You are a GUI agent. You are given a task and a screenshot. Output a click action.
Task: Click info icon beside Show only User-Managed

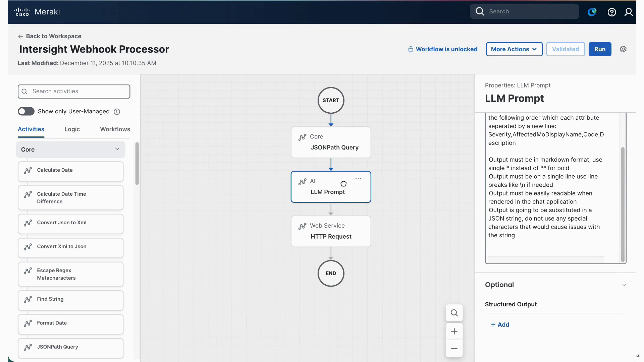pos(117,112)
